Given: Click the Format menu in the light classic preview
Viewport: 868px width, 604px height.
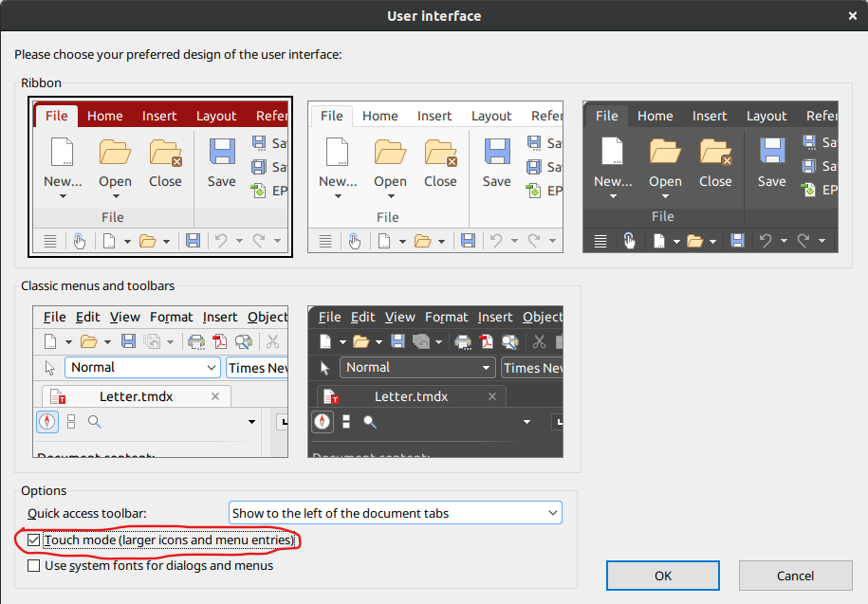Looking at the screenshot, I should tap(171, 317).
